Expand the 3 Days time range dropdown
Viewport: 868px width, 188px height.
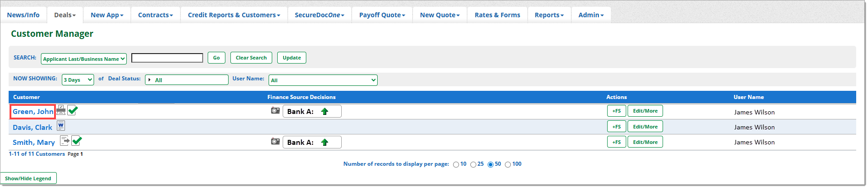pos(78,80)
